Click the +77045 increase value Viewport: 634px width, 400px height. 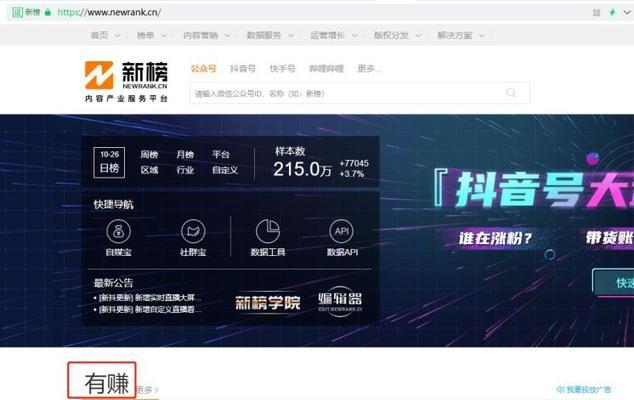354,163
